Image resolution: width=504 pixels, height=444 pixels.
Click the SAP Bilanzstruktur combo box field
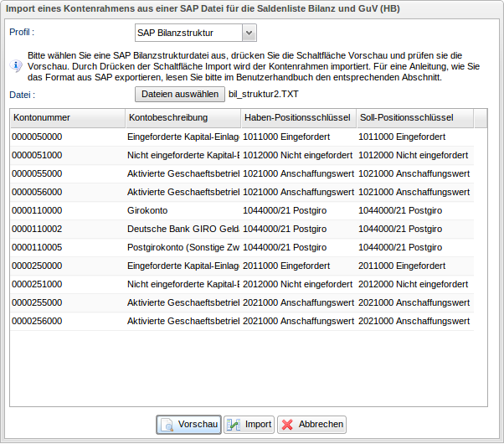188,33
